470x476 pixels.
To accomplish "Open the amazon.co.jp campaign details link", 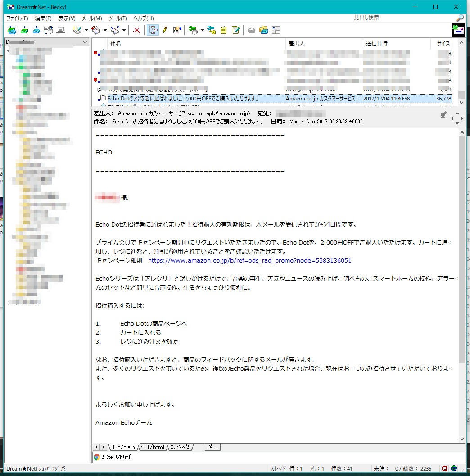I will 249,260.
